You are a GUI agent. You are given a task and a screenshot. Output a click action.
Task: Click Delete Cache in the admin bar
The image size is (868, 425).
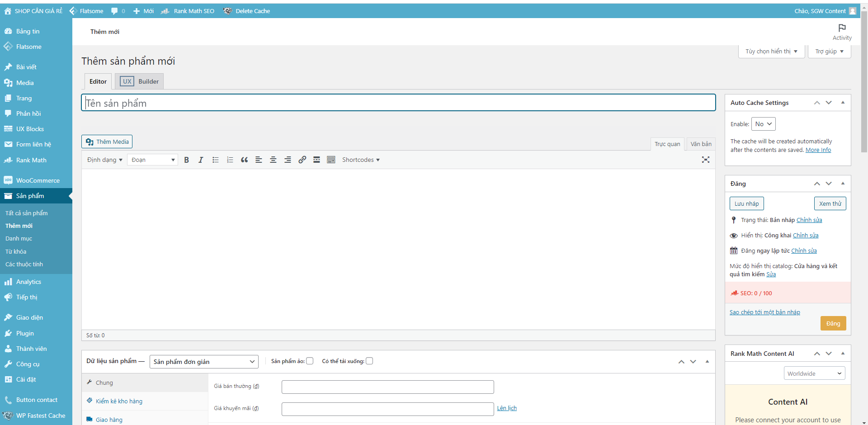click(252, 11)
